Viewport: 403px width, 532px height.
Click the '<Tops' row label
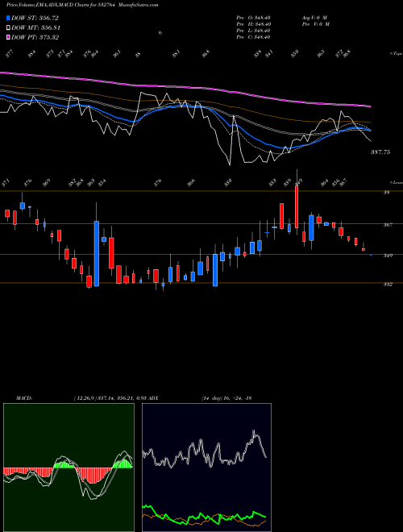[x=396, y=54]
